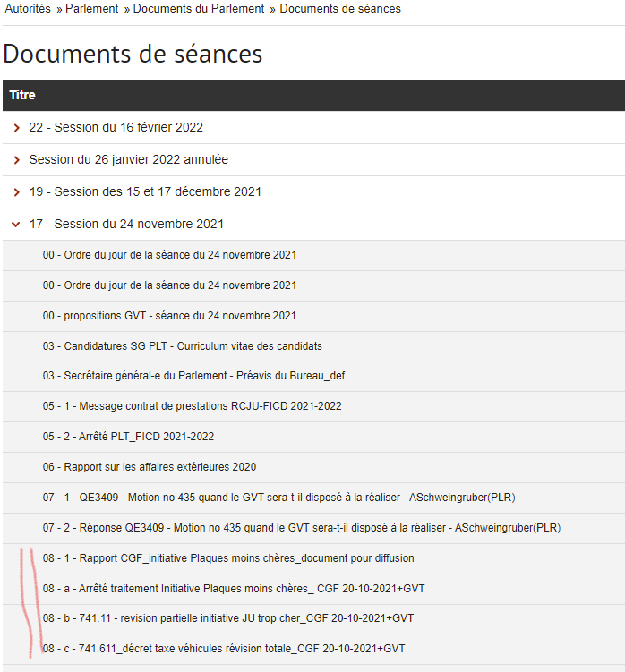Collapse the 17 - Session du 24 novembre 2021 row

[x=126, y=225]
